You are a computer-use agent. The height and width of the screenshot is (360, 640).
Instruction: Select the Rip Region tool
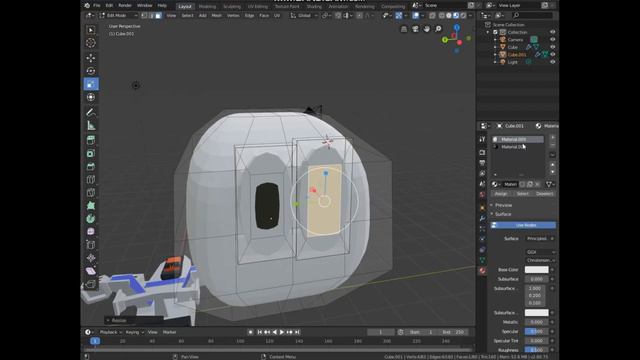pyautogui.click(x=91, y=284)
